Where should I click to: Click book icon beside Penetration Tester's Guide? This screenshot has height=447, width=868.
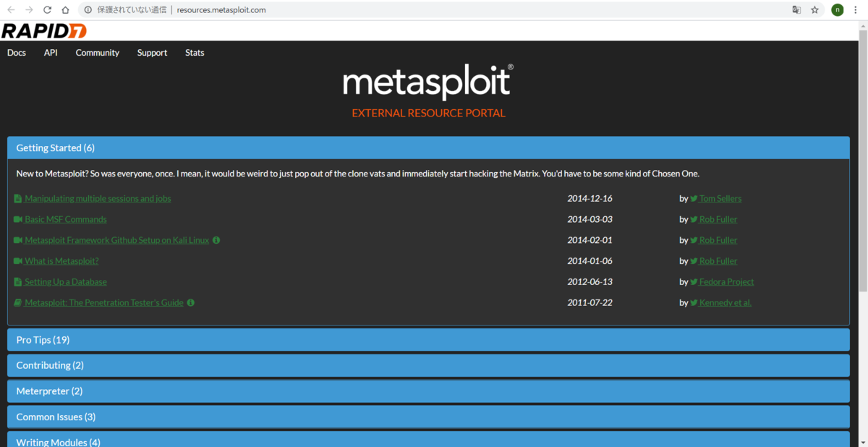coord(18,302)
